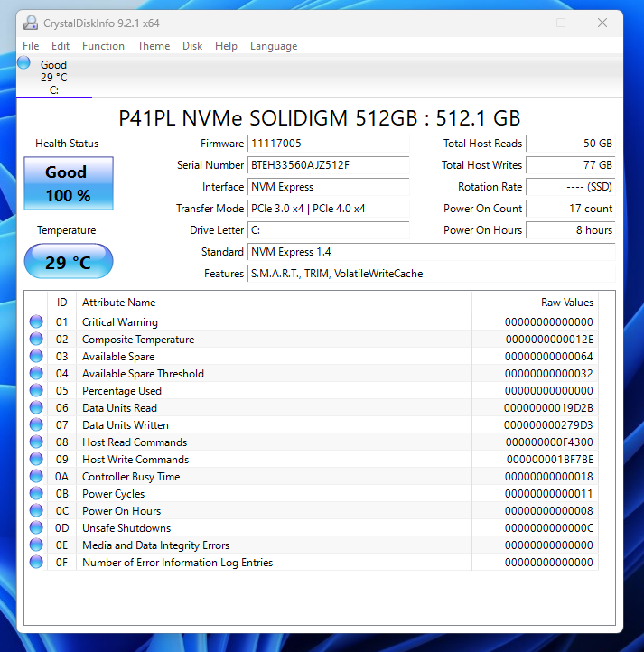The width and height of the screenshot is (644, 652).
Task: Select the Data Units Read raw value 00000000019D2B
Action: pos(548,408)
